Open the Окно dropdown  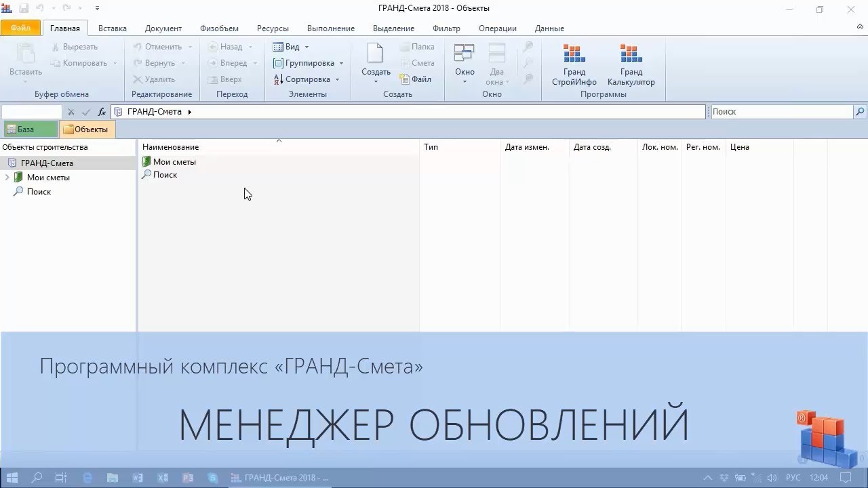point(465,64)
